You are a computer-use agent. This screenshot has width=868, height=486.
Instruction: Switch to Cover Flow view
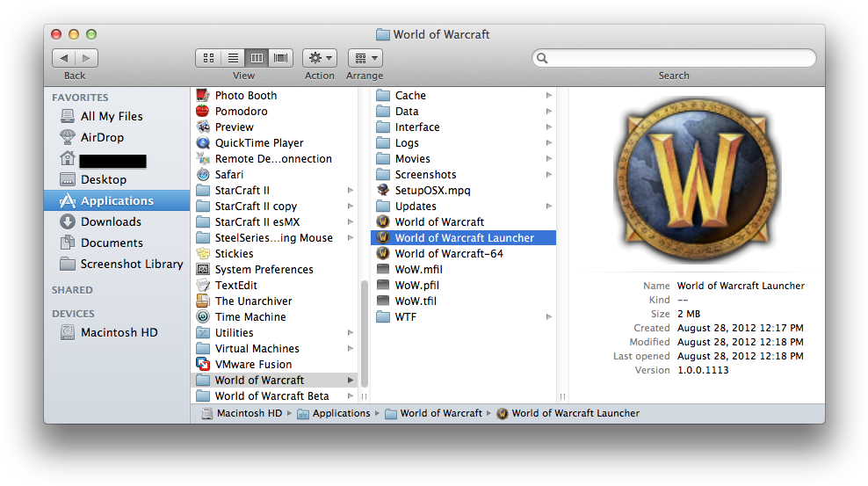click(280, 58)
